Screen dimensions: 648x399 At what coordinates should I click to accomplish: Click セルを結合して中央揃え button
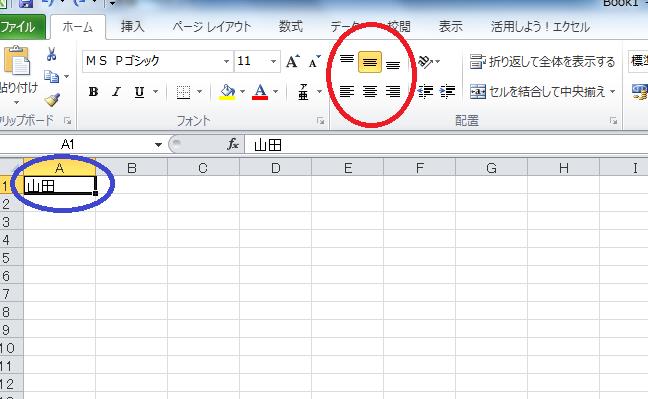(543, 91)
